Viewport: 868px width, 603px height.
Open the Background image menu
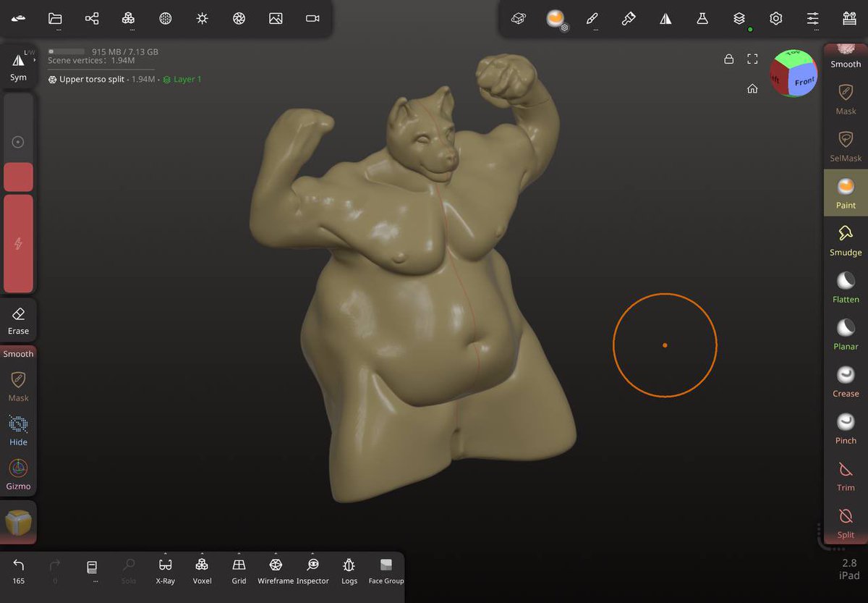pyautogui.click(x=276, y=19)
